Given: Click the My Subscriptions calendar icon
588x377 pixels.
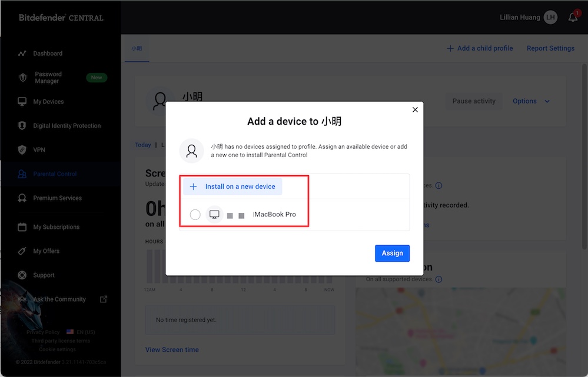Looking at the screenshot, I should 22,226.
